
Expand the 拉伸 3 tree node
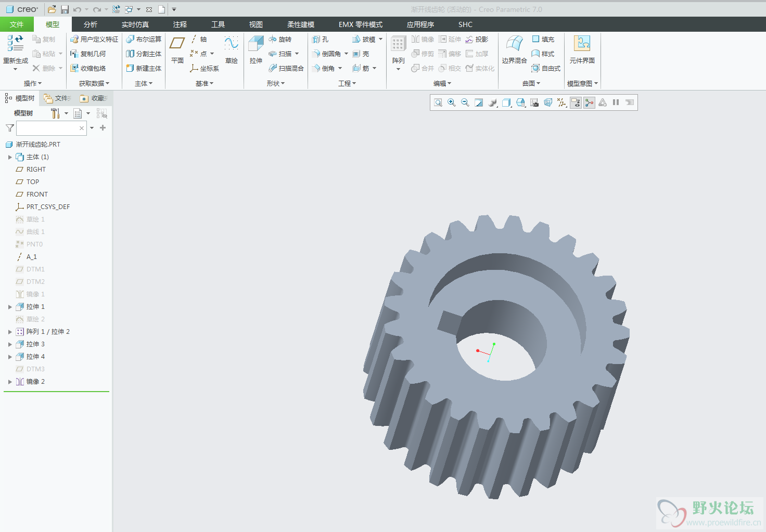(10, 344)
